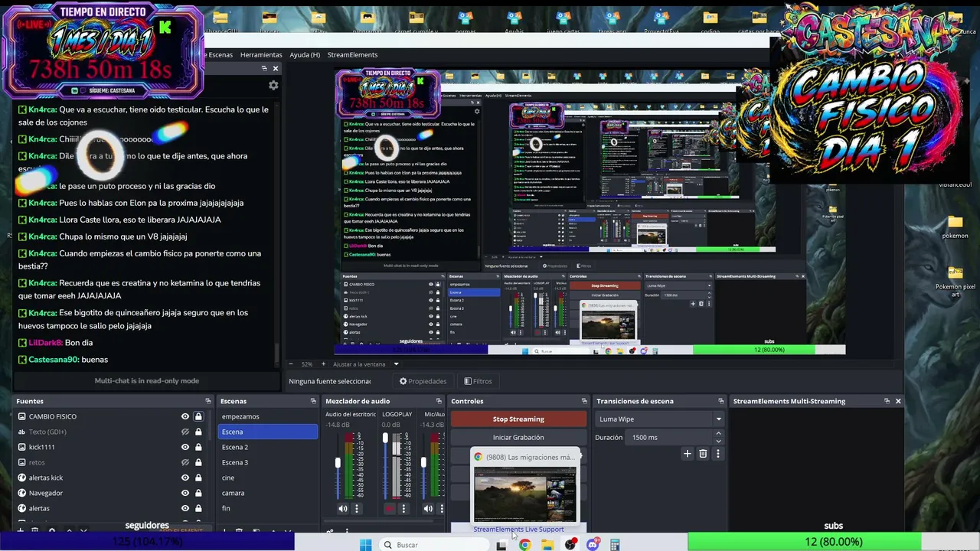The width and height of the screenshot is (980, 551).
Task: Mute the Audio del escritorio channel
Action: 343,509
